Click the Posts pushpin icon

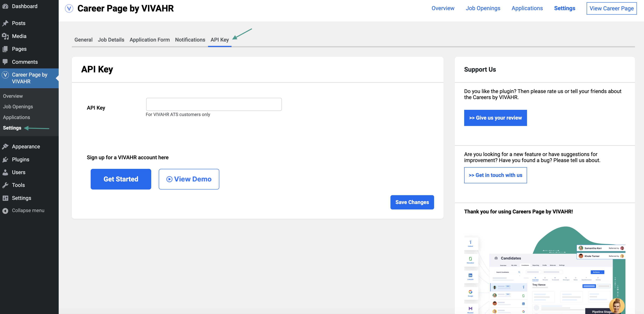click(x=5, y=23)
